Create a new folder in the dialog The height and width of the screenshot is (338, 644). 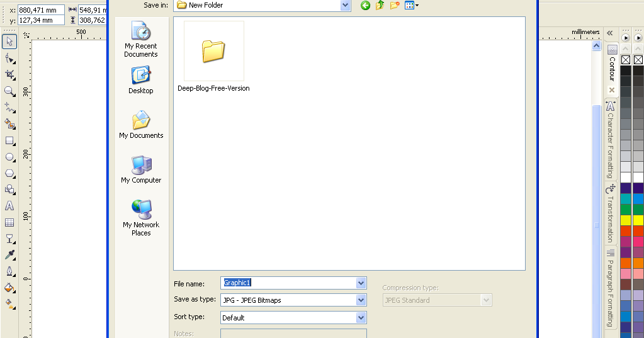coord(395,5)
